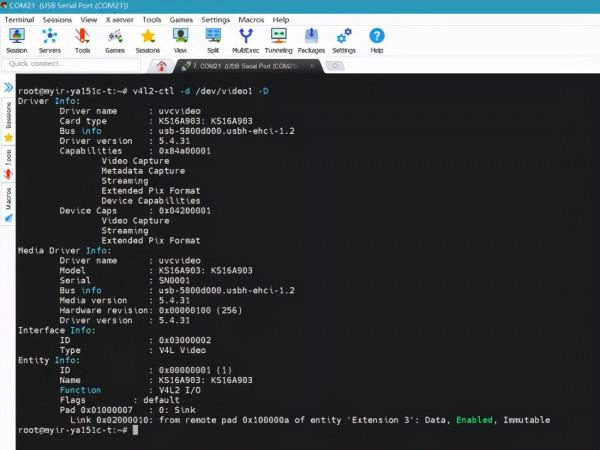
Task: Open the View menu
Action: (89, 20)
